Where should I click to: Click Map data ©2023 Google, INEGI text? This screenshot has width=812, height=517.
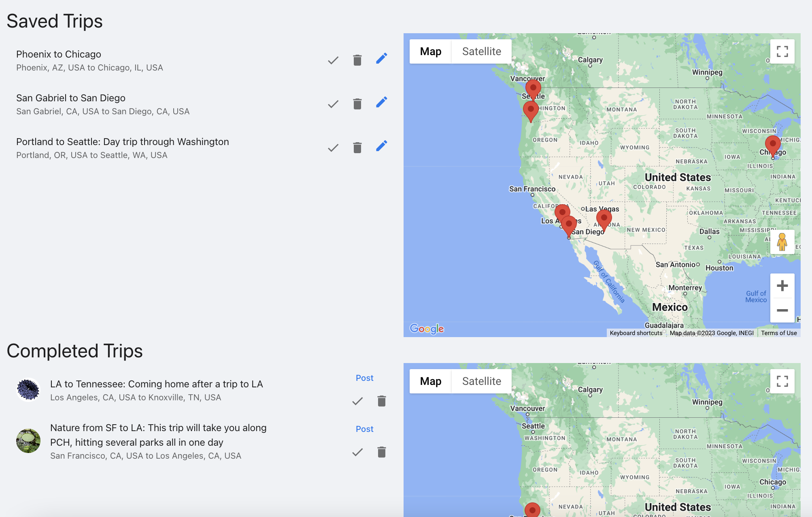tap(712, 333)
